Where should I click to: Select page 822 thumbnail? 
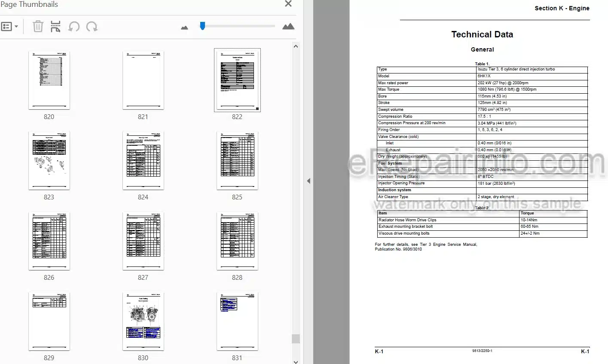tap(237, 80)
